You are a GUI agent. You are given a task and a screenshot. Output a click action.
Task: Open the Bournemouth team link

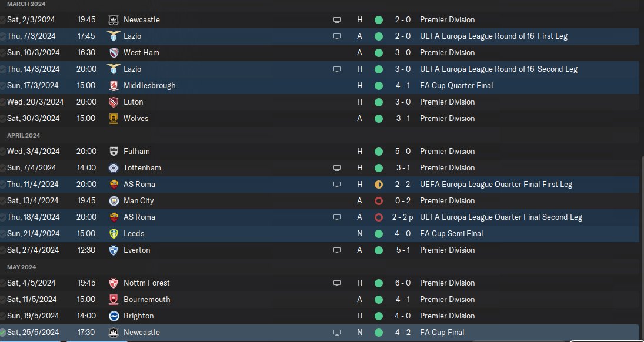click(x=146, y=299)
